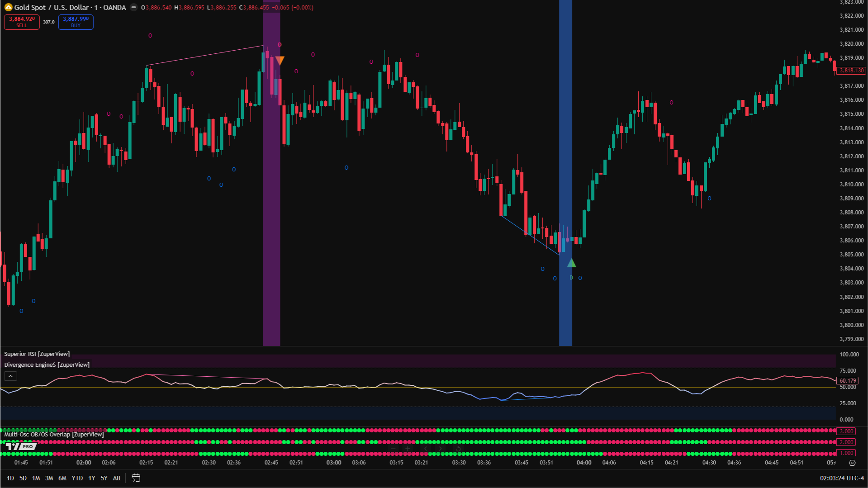The height and width of the screenshot is (488, 868).
Task: Click the faint reset chart view control
Action: tap(458, 449)
